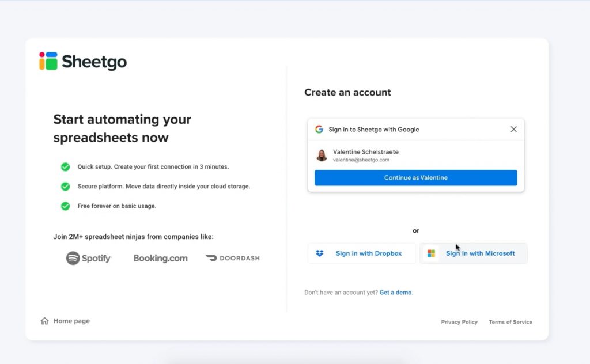590x364 pixels.
Task: Click the Booking.com logo
Action: click(x=161, y=258)
